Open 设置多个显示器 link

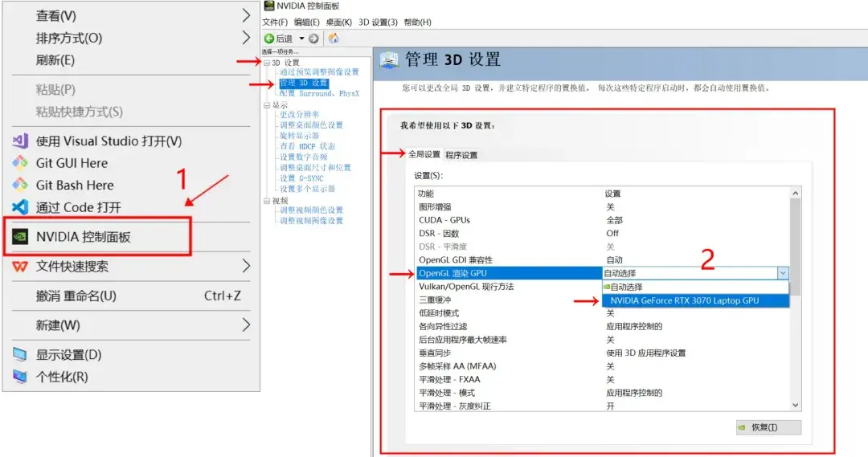(x=307, y=189)
